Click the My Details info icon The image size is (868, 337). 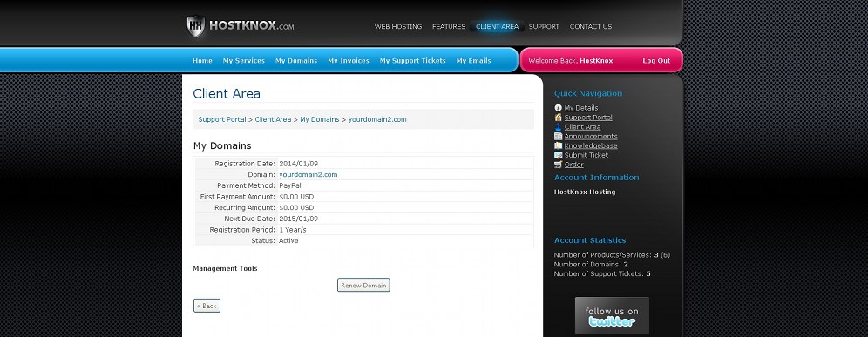coord(558,108)
